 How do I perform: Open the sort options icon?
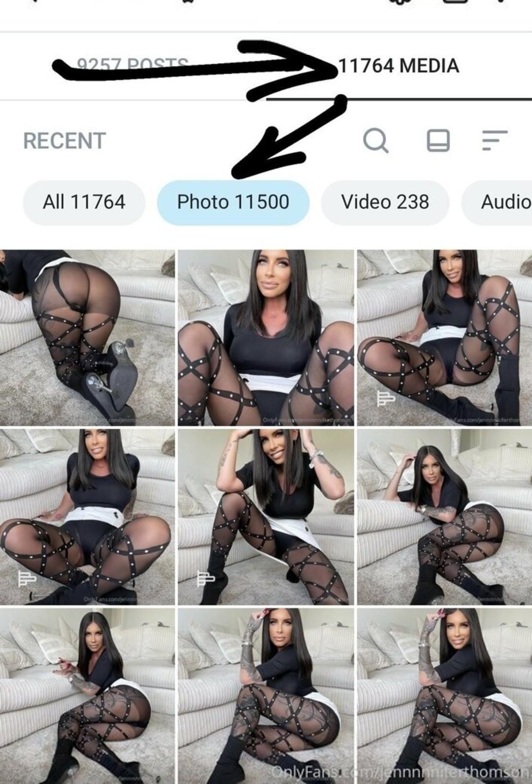pos(495,140)
